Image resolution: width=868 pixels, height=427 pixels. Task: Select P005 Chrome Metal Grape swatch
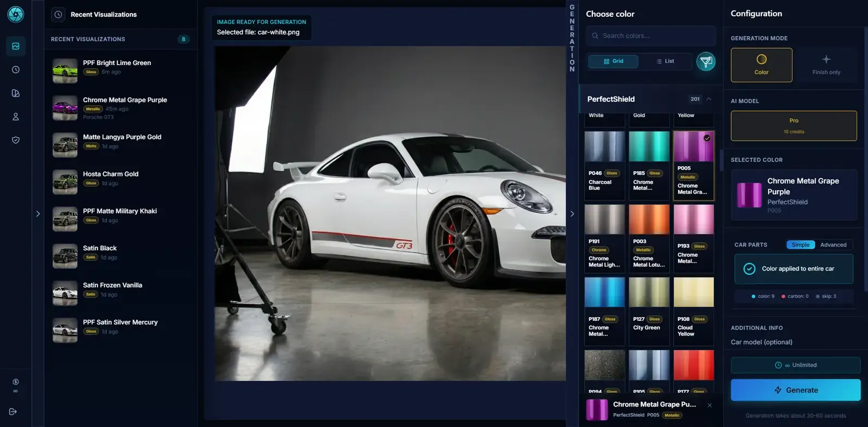[693, 166]
